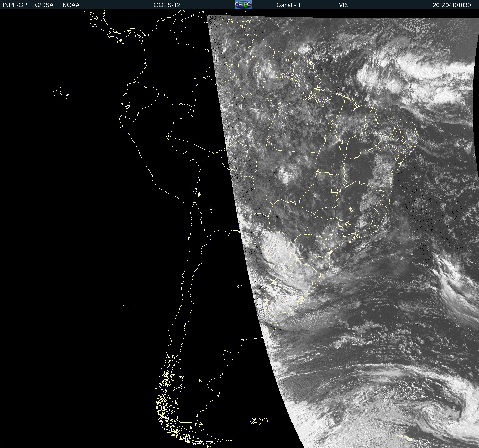
Task: Click the GOES-12 satellite label
Action: (x=167, y=5)
